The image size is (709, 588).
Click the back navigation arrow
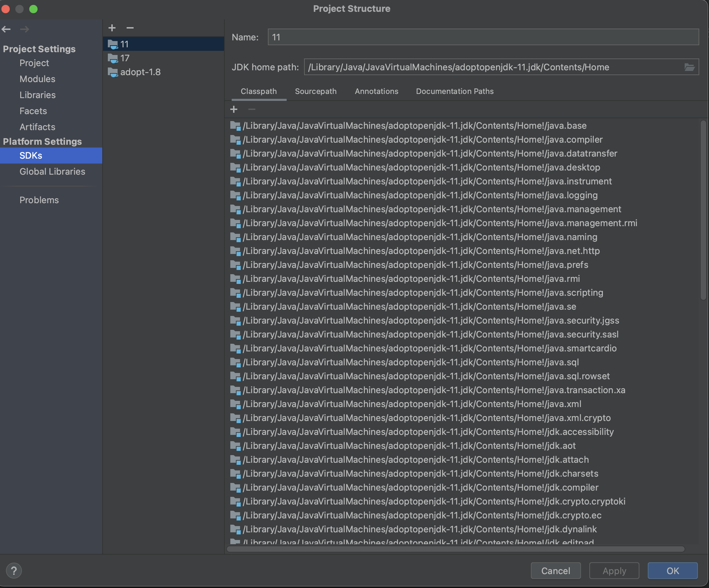pos(6,29)
